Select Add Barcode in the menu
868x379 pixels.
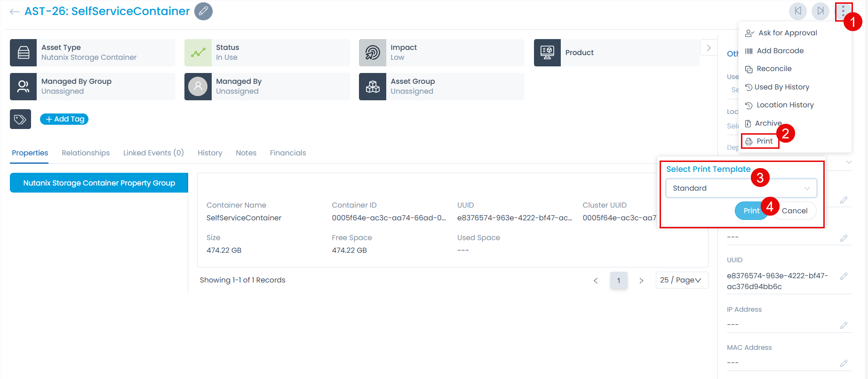click(x=780, y=51)
